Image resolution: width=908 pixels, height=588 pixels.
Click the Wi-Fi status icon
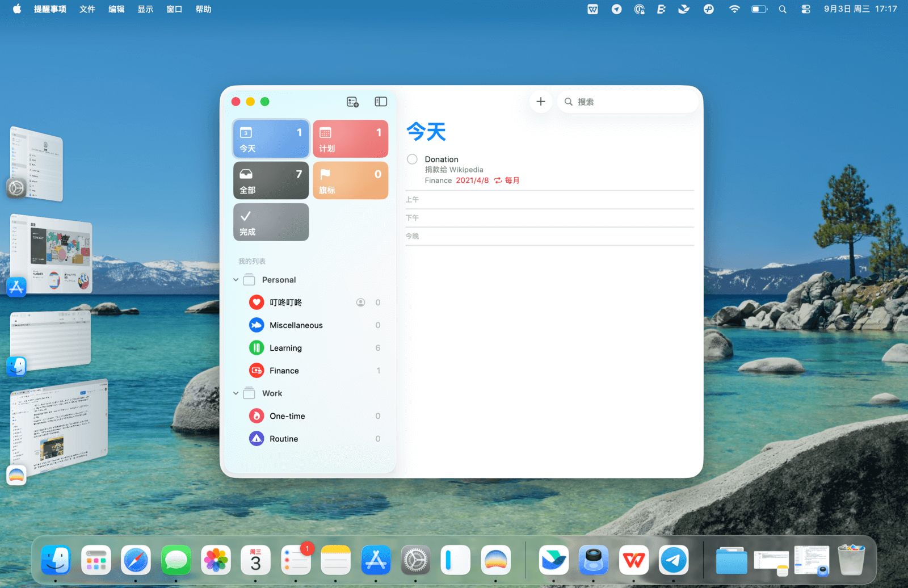point(734,9)
